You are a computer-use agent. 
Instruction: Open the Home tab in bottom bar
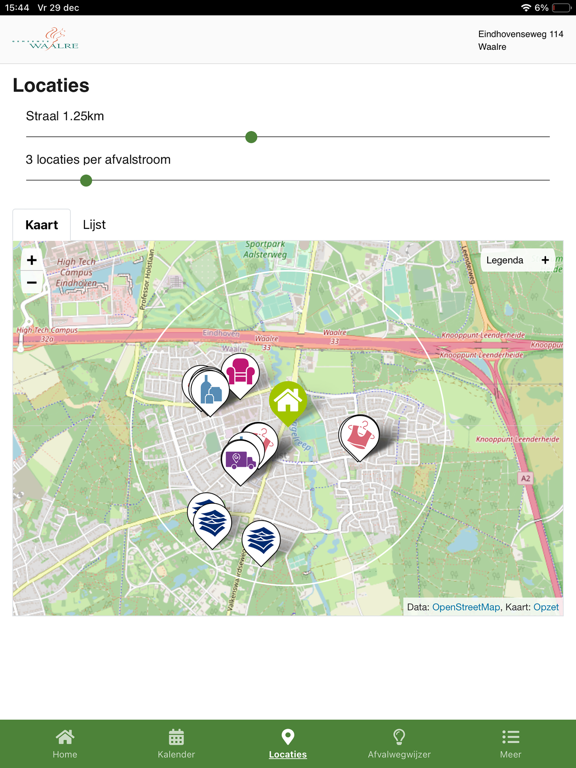(x=65, y=744)
